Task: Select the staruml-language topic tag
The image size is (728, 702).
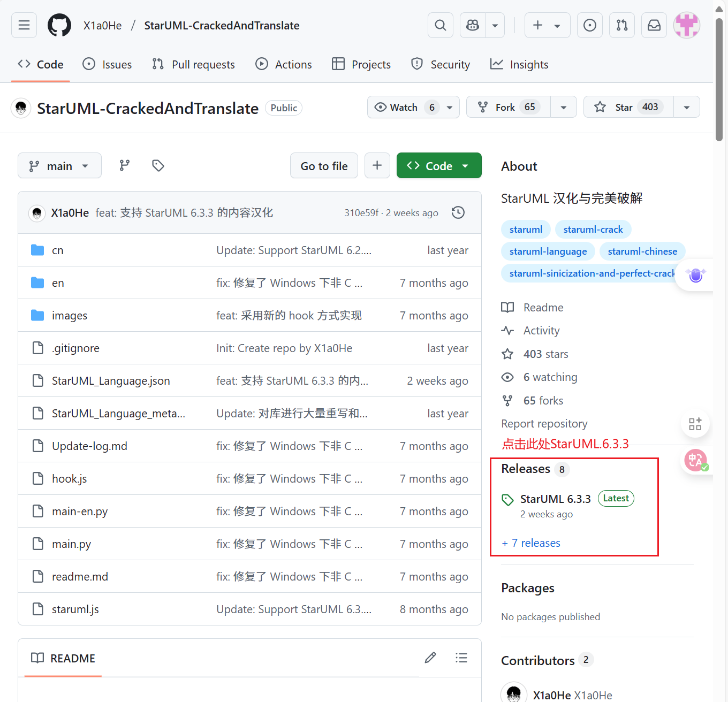Action: coord(548,251)
